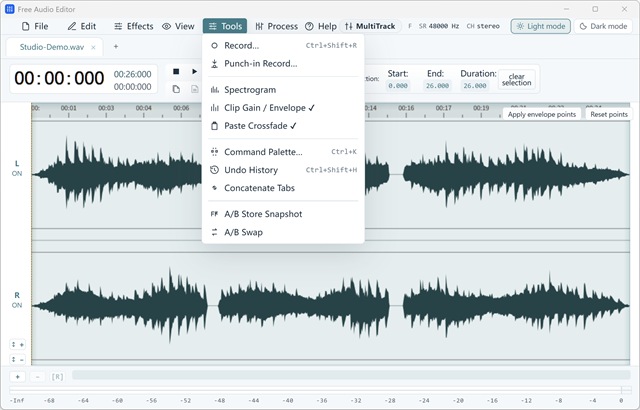Click the left channel waveform
640x410 pixels.
pyautogui.click(x=331, y=175)
